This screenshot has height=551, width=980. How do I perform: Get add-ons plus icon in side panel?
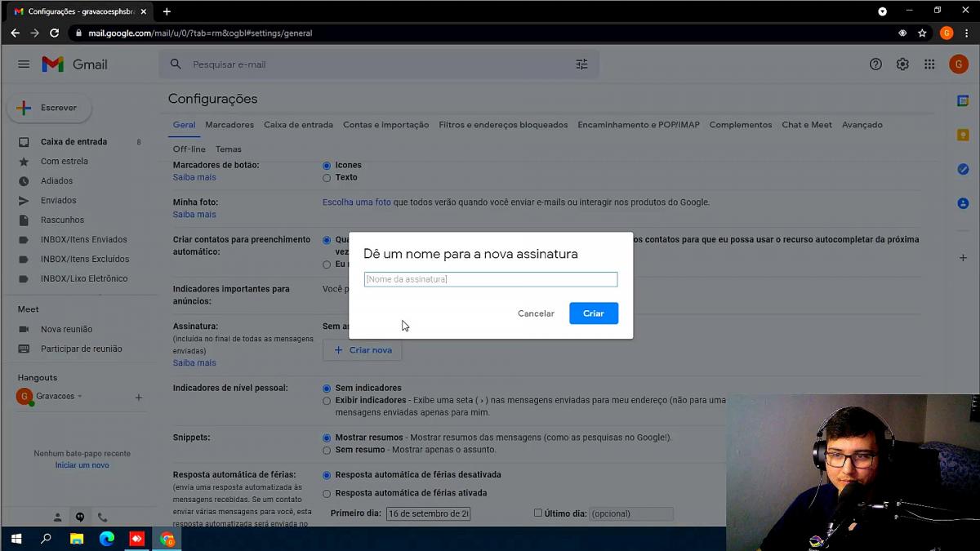point(963,258)
